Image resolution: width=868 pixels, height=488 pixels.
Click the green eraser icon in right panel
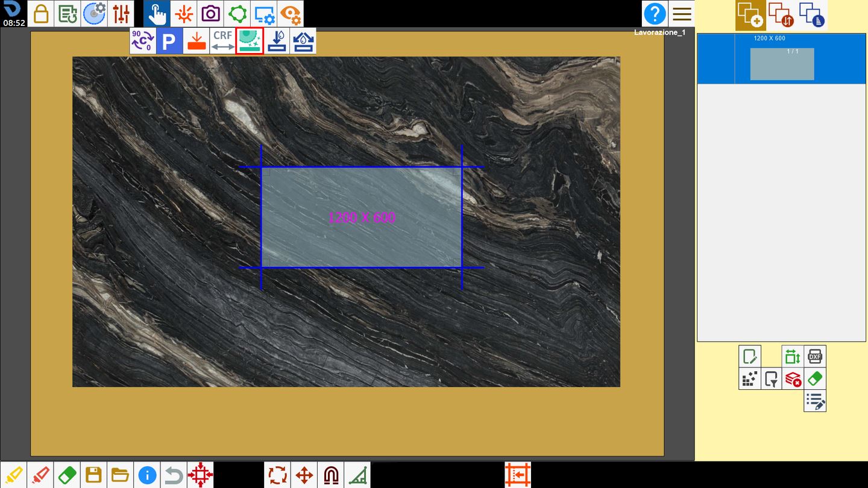click(815, 378)
